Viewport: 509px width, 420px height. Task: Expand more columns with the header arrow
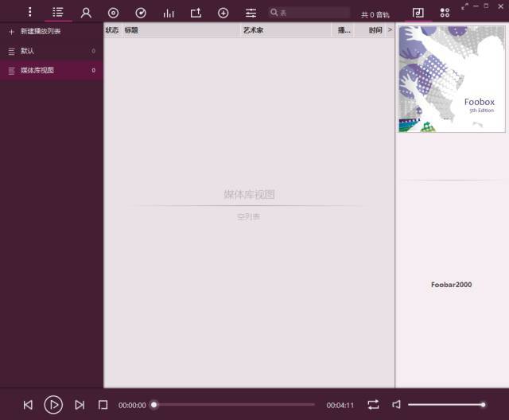[390, 30]
